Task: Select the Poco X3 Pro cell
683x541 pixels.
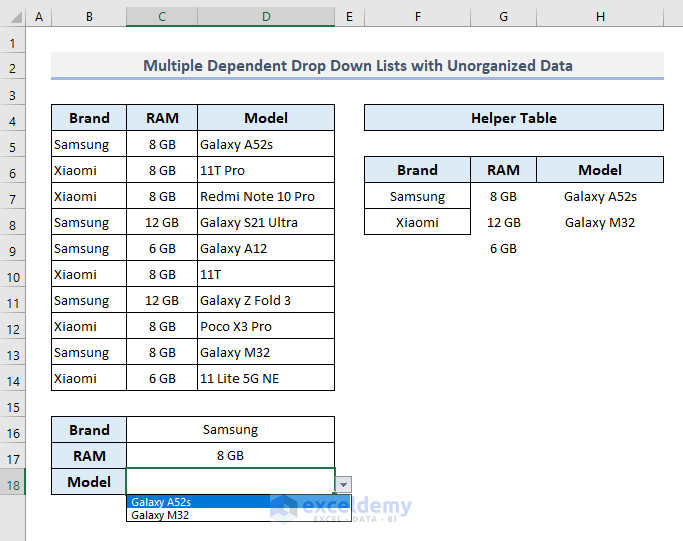Action: pyautogui.click(x=266, y=326)
